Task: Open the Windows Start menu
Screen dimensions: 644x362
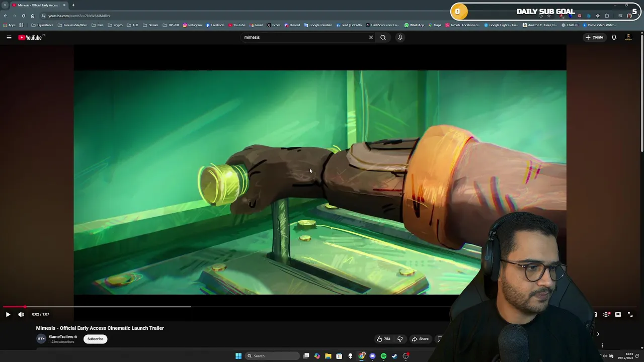Action: coord(238,356)
